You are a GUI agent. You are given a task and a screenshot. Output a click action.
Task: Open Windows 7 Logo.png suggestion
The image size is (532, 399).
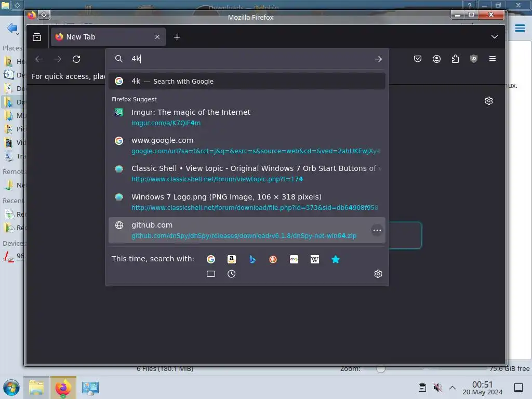(247, 202)
